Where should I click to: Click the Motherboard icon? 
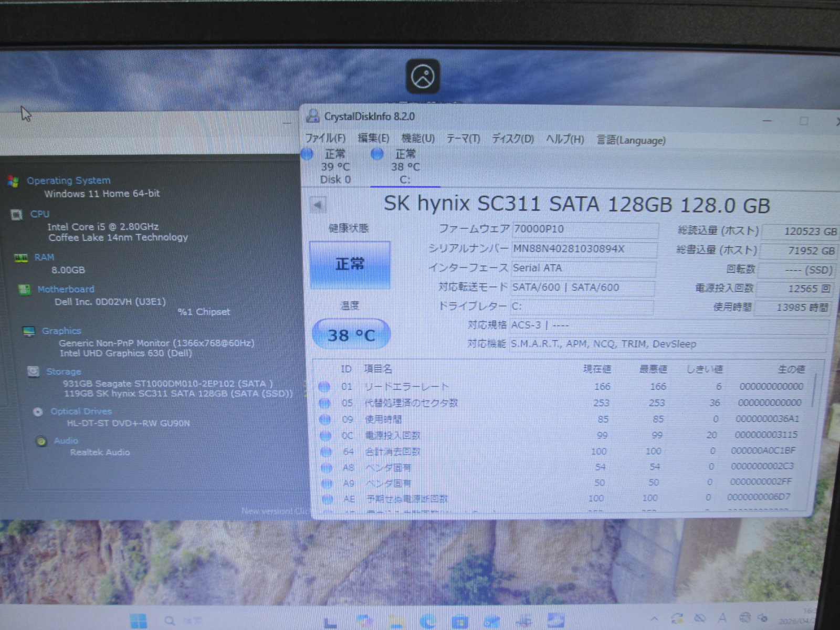click(x=24, y=290)
